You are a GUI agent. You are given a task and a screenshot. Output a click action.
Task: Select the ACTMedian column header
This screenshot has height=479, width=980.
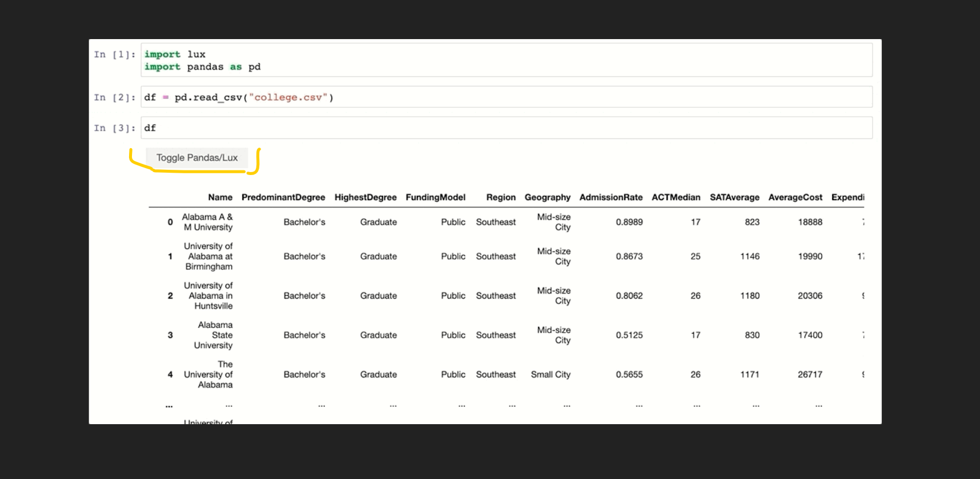(x=676, y=197)
